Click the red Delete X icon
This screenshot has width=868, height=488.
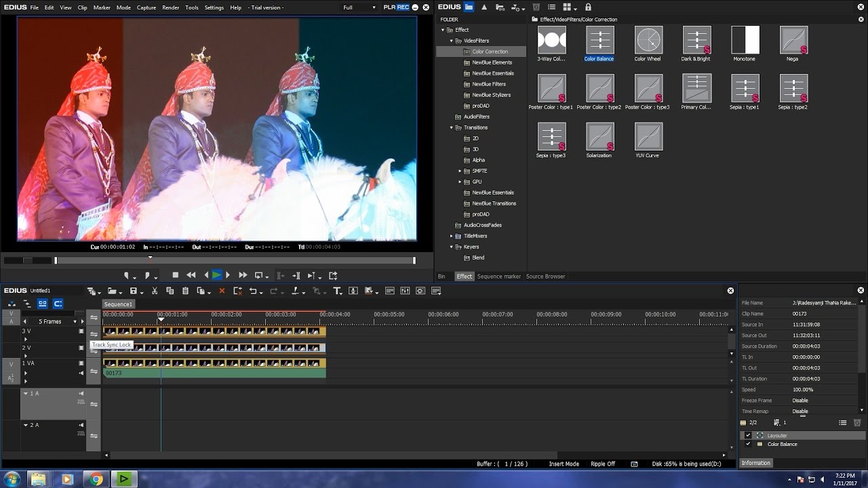[x=221, y=291]
